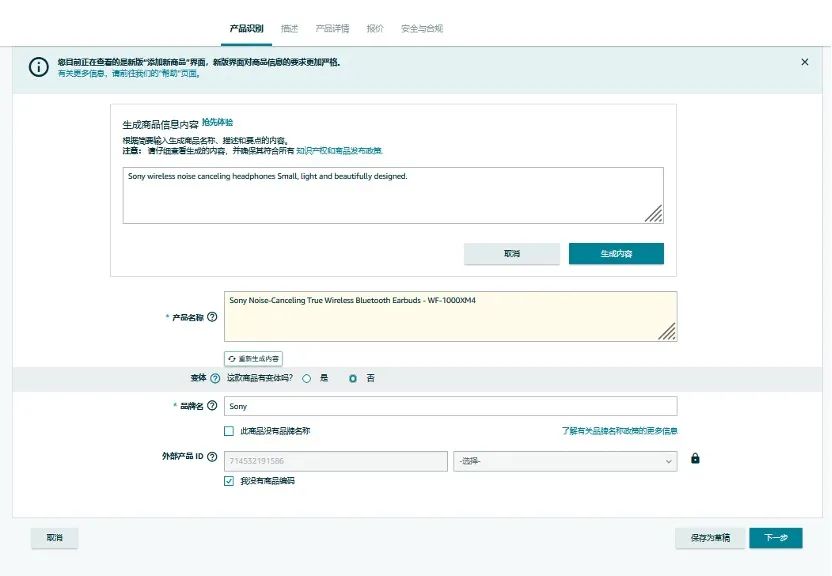Go to the 安全与合规 tab
Screen dimensions: 832x576
point(421,29)
